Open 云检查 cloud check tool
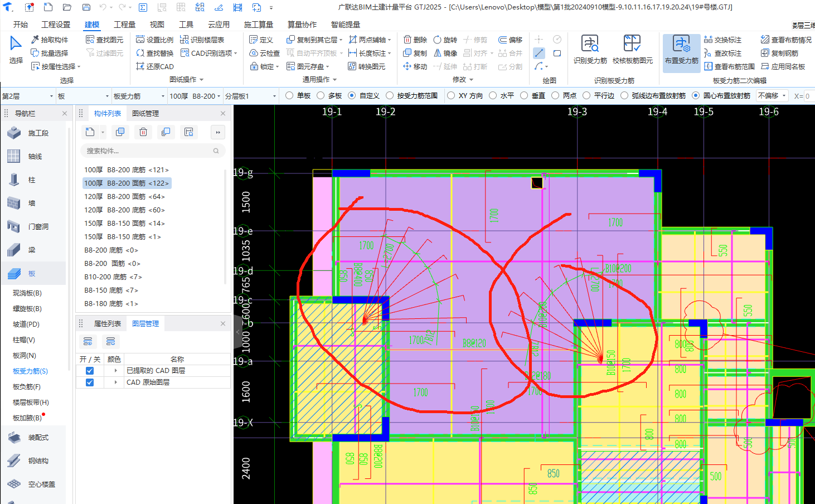This screenshot has height=504, width=815. (x=264, y=53)
